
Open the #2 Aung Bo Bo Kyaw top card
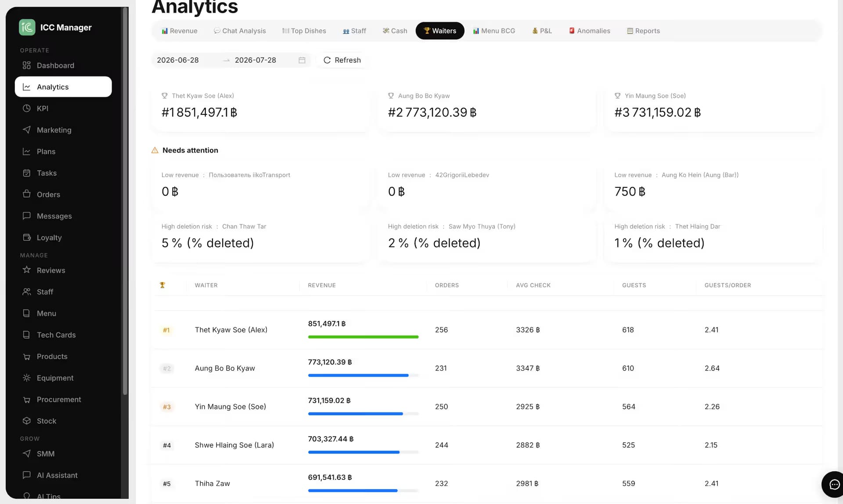click(x=487, y=108)
